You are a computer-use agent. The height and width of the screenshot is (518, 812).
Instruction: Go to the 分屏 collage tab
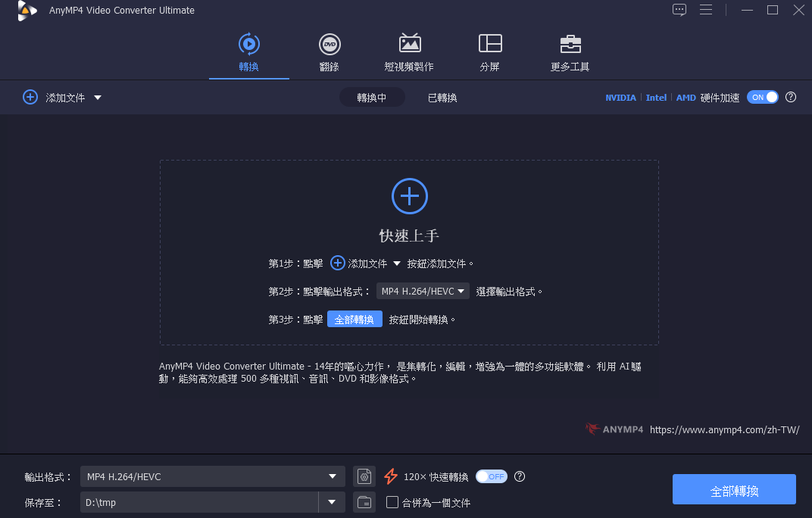coord(490,53)
